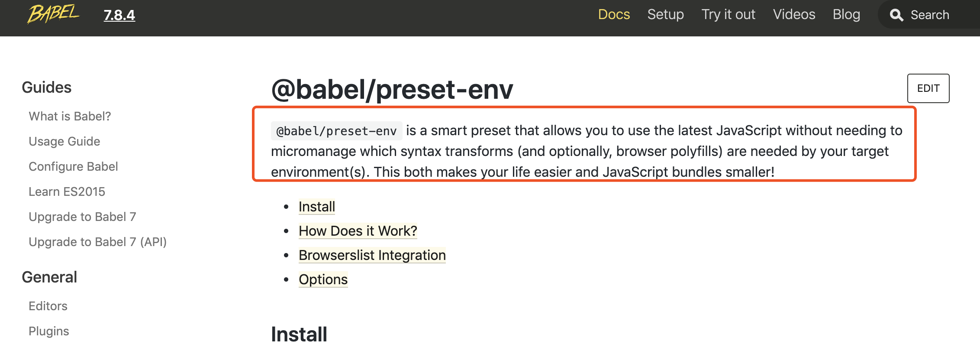
Task: Navigate to Videos
Action: click(x=794, y=15)
